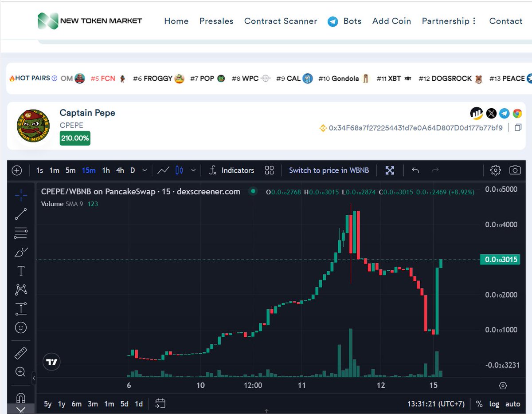This screenshot has width=532, height=414.
Task: Select the ruler measure tool
Action: pos(21,353)
